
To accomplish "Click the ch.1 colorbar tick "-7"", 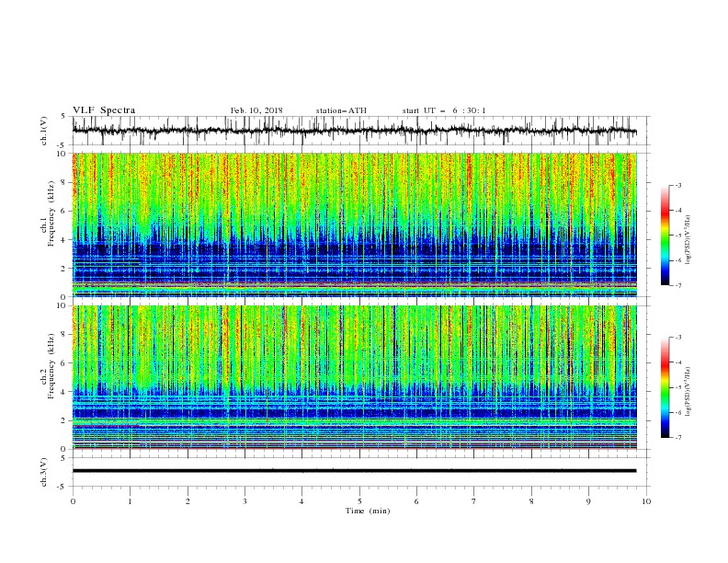I will (678, 285).
